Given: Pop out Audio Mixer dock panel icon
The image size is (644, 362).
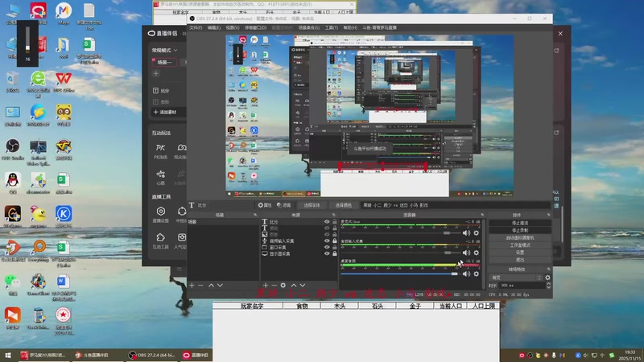Looking at the screenshot, I should pos(482,215).
